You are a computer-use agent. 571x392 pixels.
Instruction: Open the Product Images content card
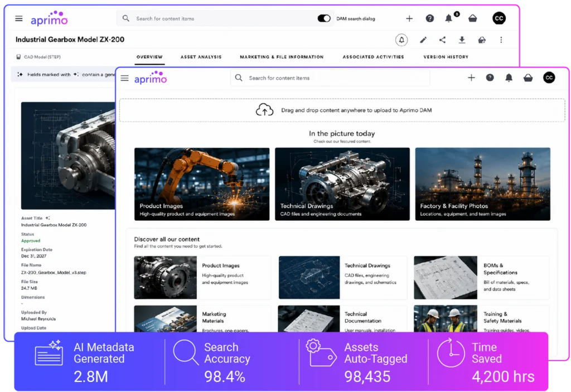[x=202, y=278]
